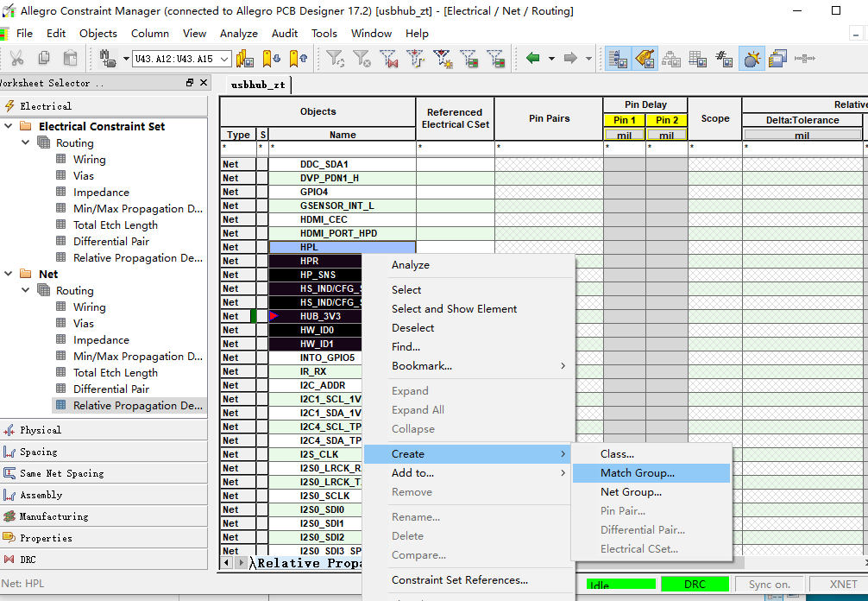Viewport: 868px width, 601px height.
Task: Click the Paste clipboard icon
Action: 70,58
